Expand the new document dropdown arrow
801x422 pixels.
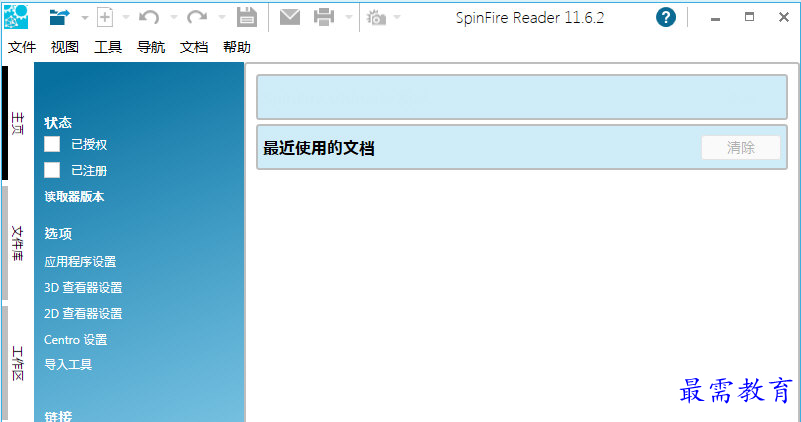pos(126,18)
